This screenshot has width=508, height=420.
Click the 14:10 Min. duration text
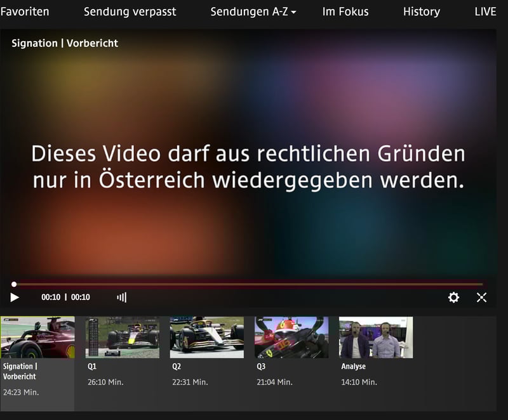359,382
